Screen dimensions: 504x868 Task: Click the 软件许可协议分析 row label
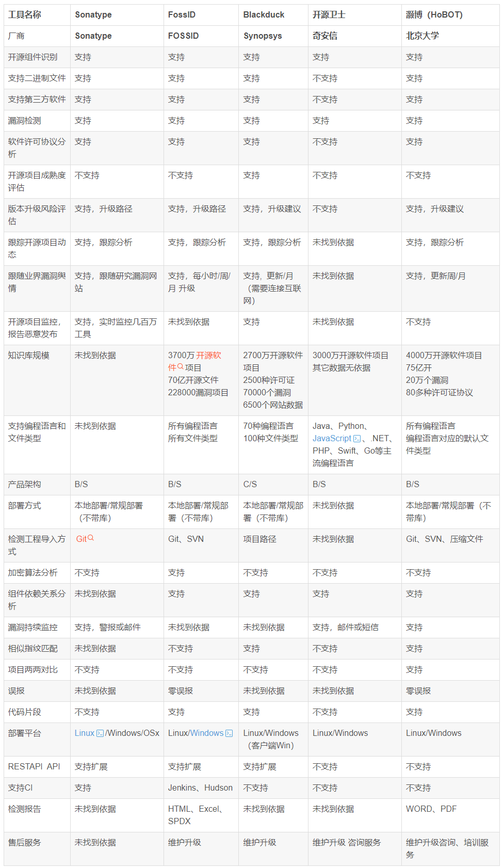pos(37,148)
